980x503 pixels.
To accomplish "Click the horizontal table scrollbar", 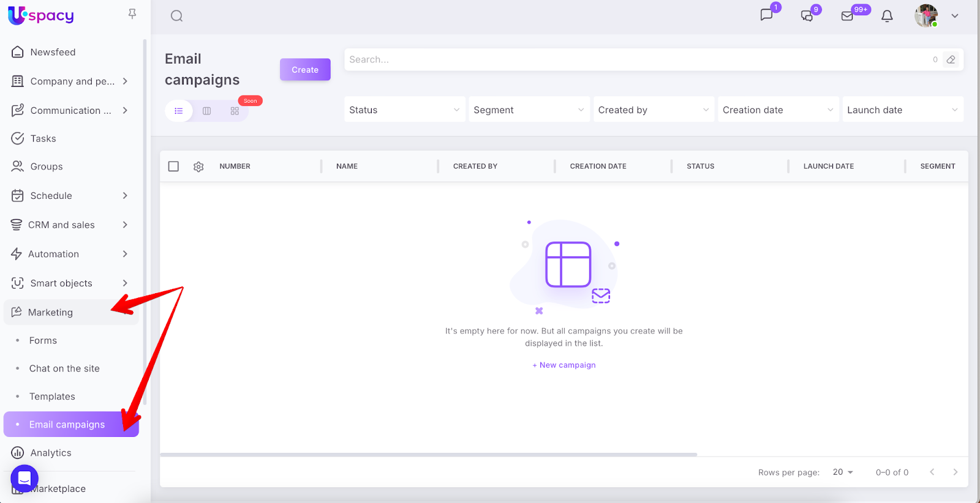I will 428,455.
